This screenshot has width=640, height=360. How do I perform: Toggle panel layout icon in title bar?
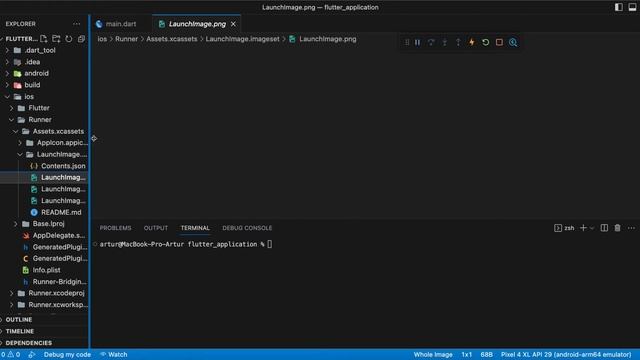[x=632, y=7]
